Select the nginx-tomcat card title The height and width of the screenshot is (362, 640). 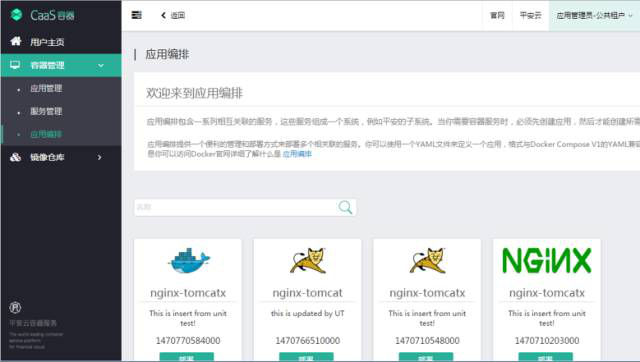[308, 293]
